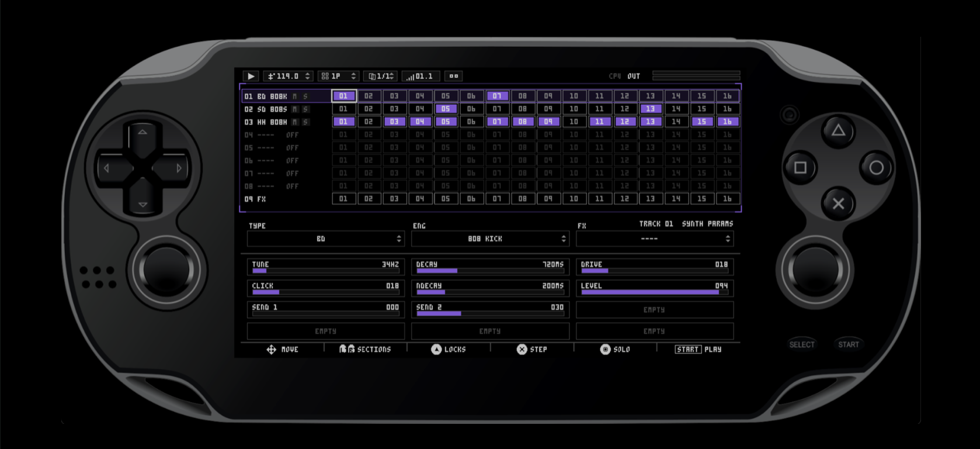Viewport: 980px width, 449px height.
Task: Toggle step 07 on the BD 808K row
Action: [x=497, y=96]
